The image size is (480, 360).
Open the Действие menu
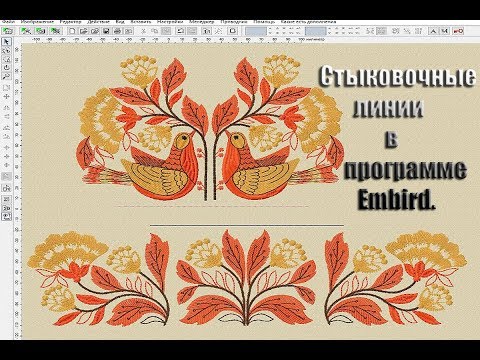[x=98, y=22]
